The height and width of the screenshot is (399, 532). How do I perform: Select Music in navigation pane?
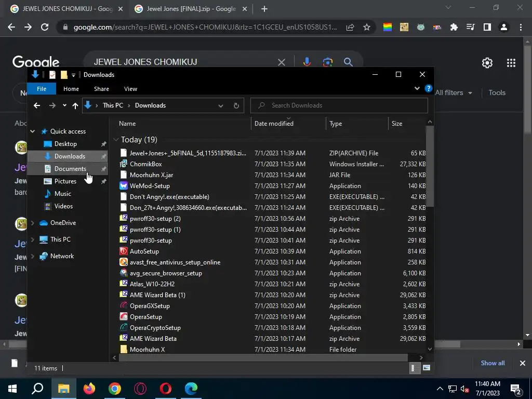(63, 194)
